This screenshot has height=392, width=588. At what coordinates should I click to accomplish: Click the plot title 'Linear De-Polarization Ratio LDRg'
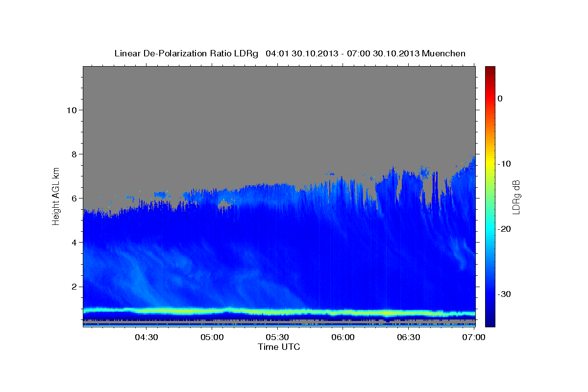click(x=186, y=53)
